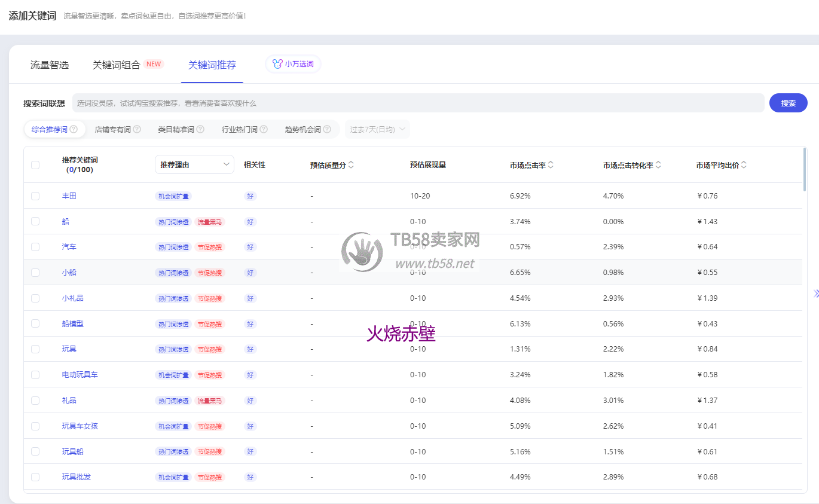Click keyword link 电动玩具车
This screenshot has height=504, width=819.
click(80, 375)
